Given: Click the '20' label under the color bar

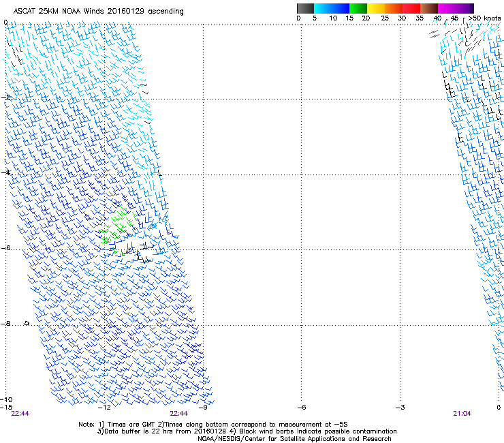Looking at the screenshot, I should pos(366,18).
